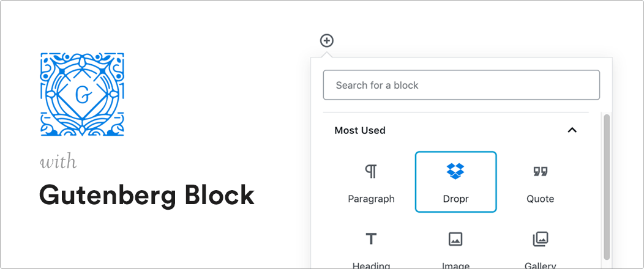Image resolution: width=644 pixels, height=269 pixels.
Task: Click the Gutenberg Block headline text
Action: 147,195
